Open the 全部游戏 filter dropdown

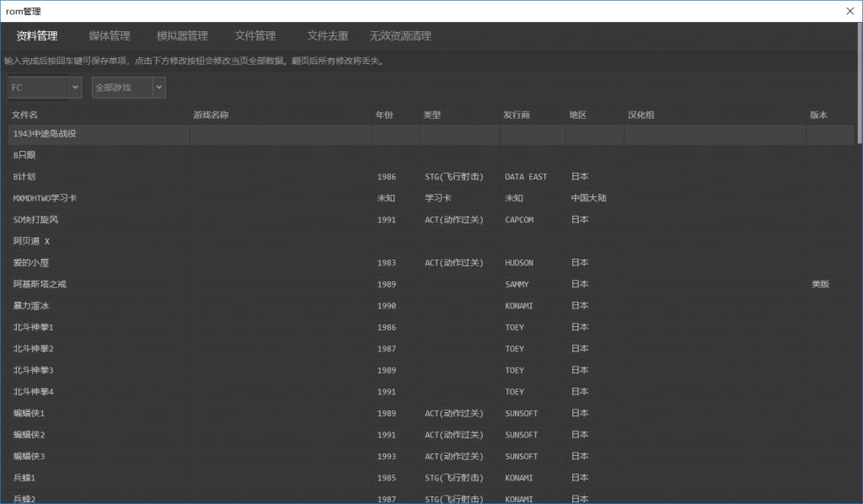pyautogui.click(x=129, y=87)
